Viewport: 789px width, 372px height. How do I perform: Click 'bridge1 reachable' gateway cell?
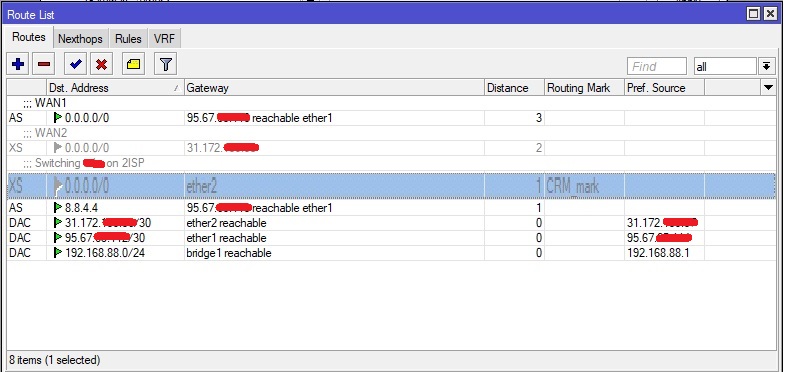click(x=334, y=253)
